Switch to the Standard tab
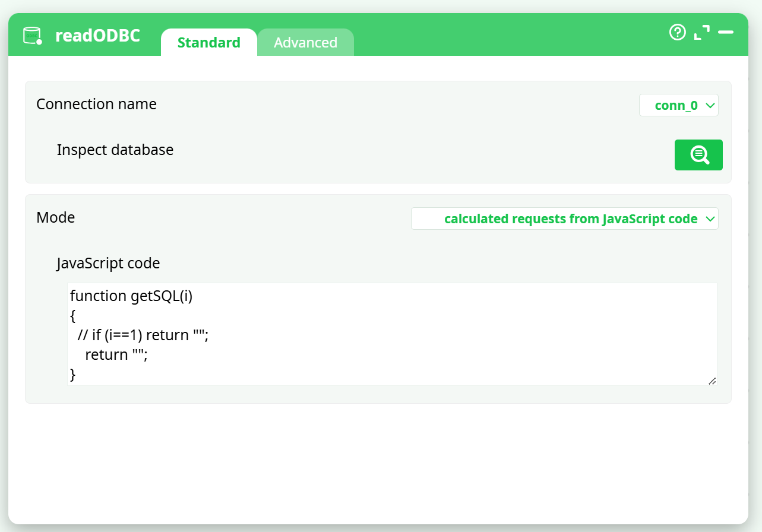Image resolution: width=762 pixels, height=532 pixels. point(208,43)
